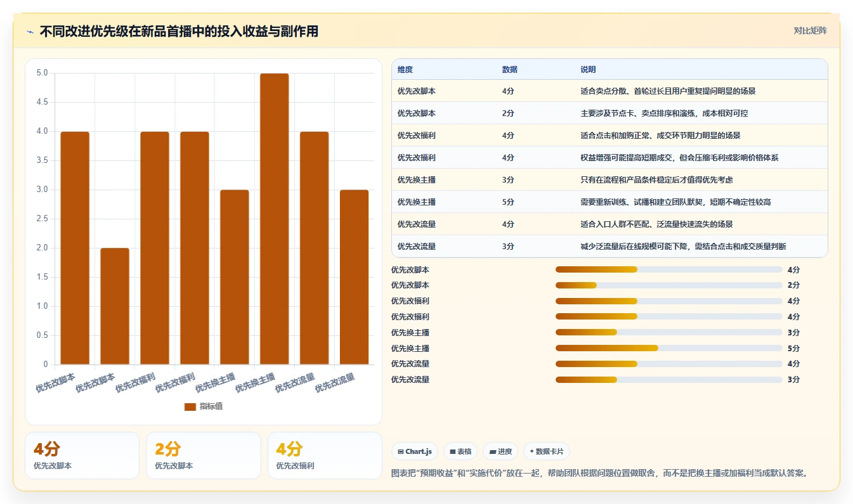Select the 数据卡片 tag label
Image resolution: width=853 pixels, height=504 pixels.
[549, 451]
